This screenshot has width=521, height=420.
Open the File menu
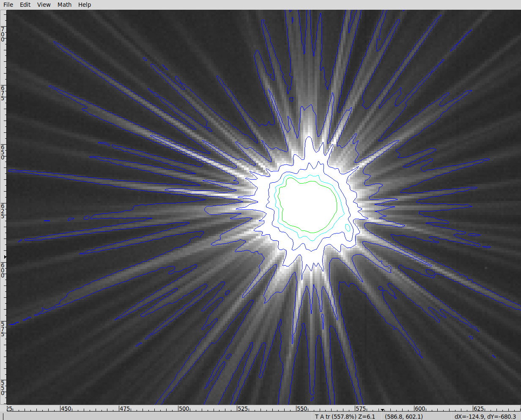pyautogui.click(x=8, y=5)
